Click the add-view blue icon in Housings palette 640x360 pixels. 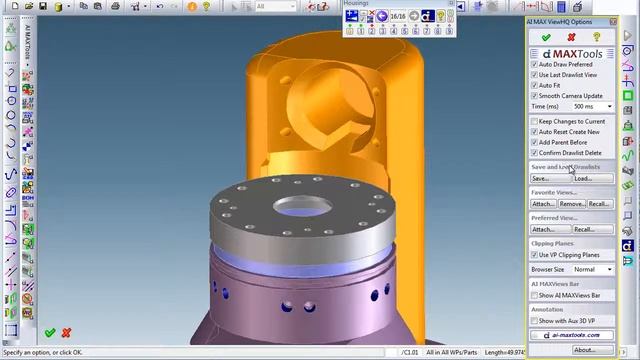(351, 16)
